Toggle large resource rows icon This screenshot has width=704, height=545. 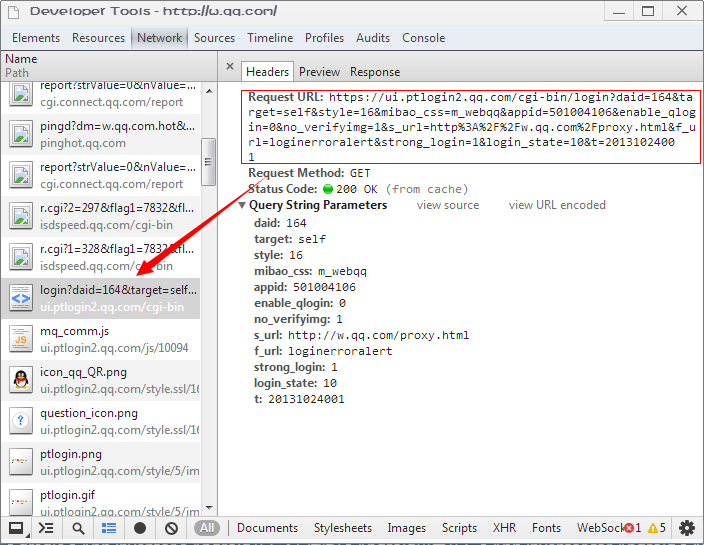tap(109, 528)
